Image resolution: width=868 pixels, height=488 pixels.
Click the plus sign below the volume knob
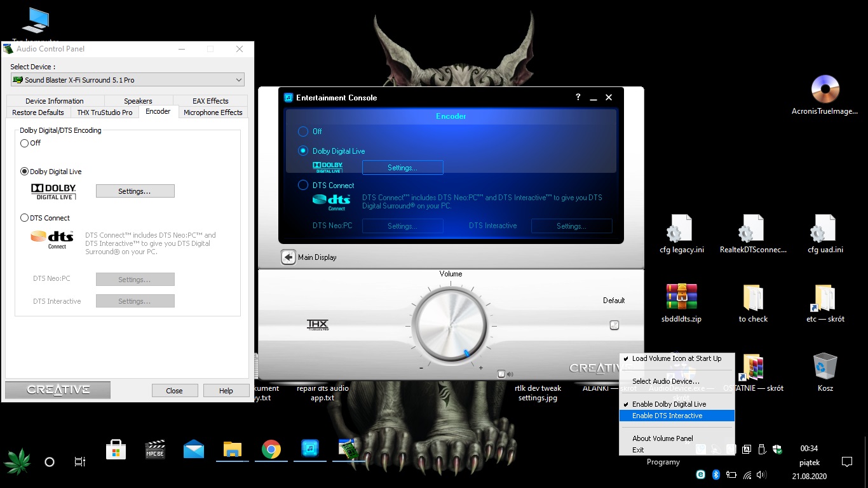coord(480,368)
